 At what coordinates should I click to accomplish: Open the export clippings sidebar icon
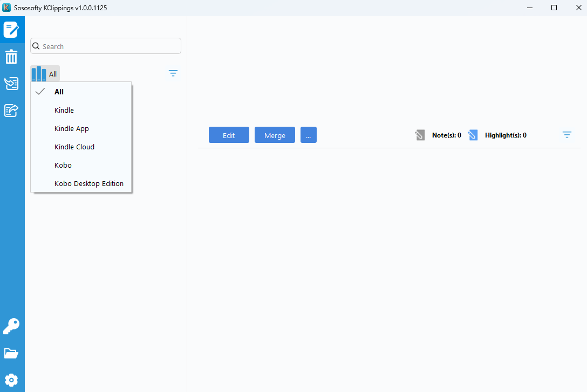coord(11,111)
